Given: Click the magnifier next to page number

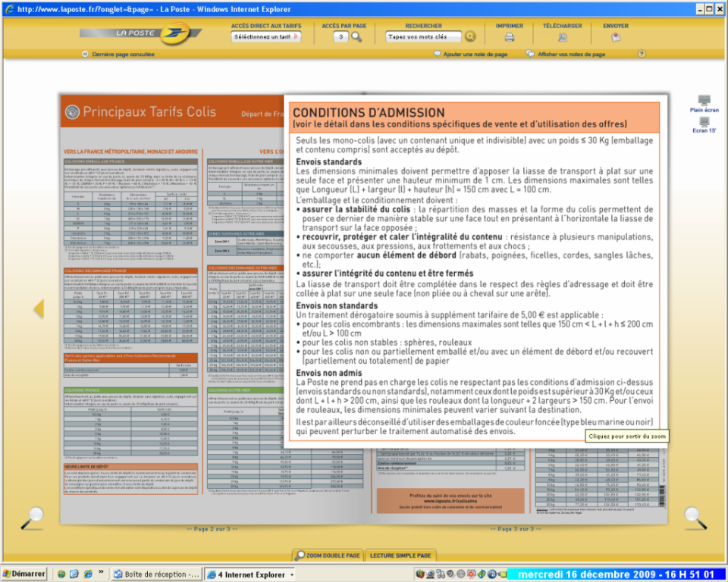Looking at the screenshot, I should (356, 36).
